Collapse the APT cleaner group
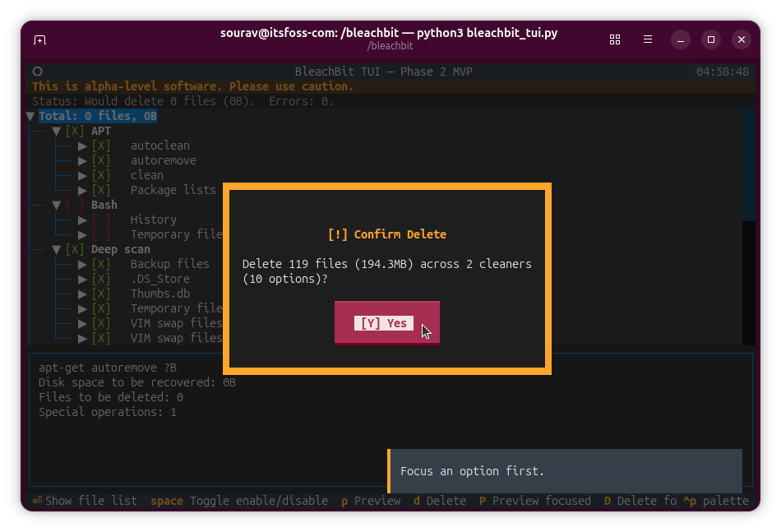This screenshot has width=781, height=532. point(56,131)
